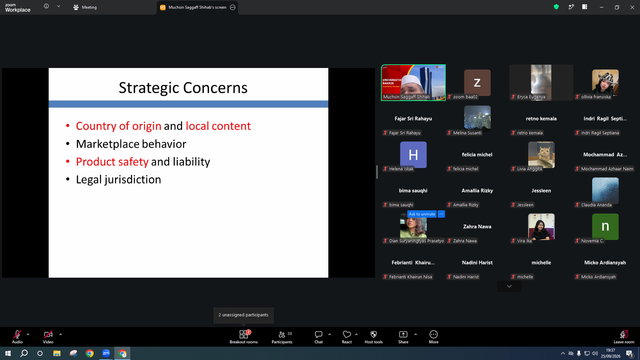Viewport: 640px width, 360px height.
Task: Unmute microphone with the Audio button
Action: click(17, 337)
